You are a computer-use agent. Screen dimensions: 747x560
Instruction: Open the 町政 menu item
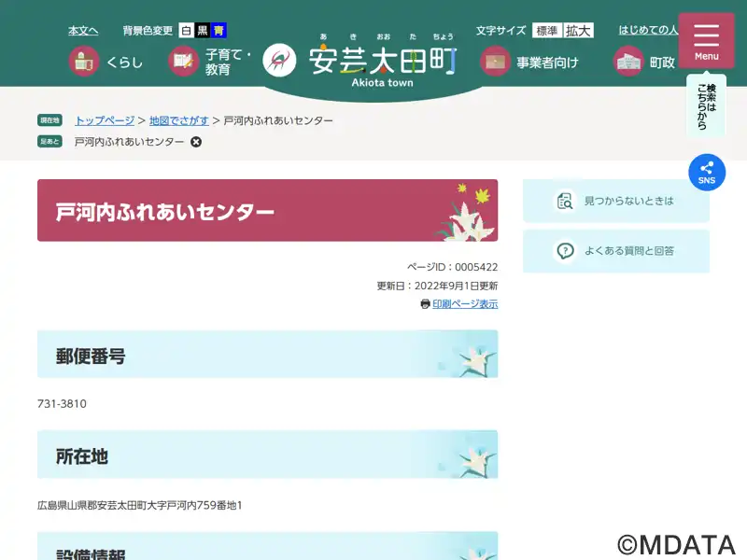click(644, 62)
